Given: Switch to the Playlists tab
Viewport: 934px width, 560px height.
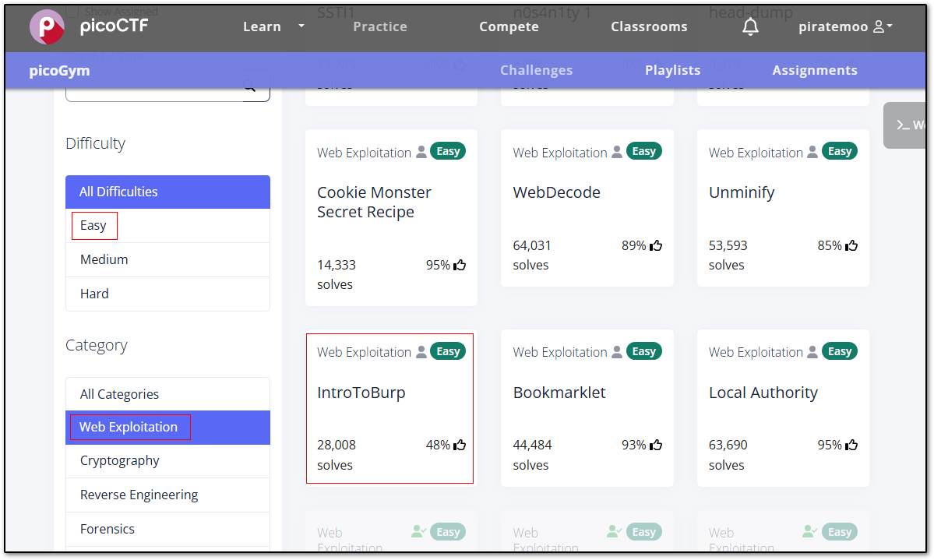Looking at the screenshot, I should (672, 70).
